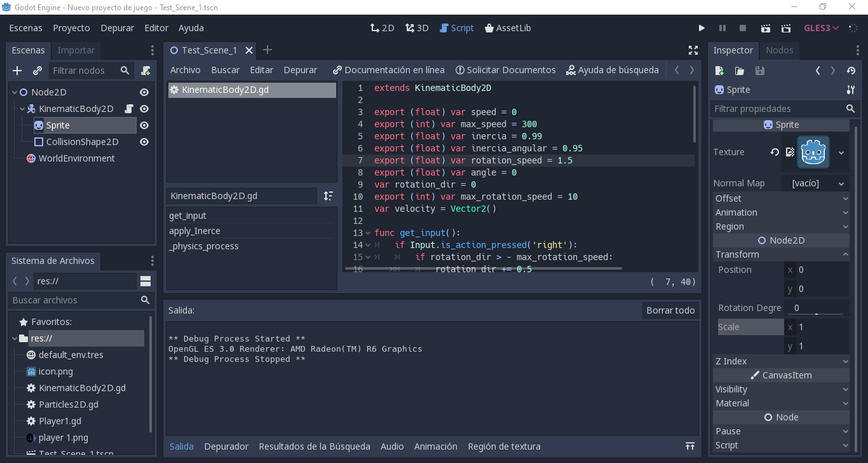This screenshot has height=463, width=868.
Task: Pause the running scene
Action: point(722,28)
